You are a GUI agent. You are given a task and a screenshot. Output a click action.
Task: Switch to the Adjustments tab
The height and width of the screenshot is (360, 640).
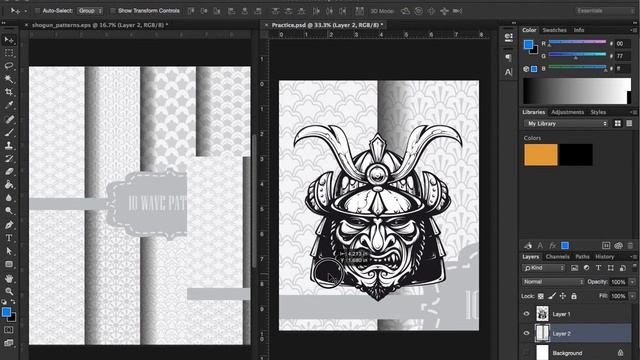tap(567, 112)
